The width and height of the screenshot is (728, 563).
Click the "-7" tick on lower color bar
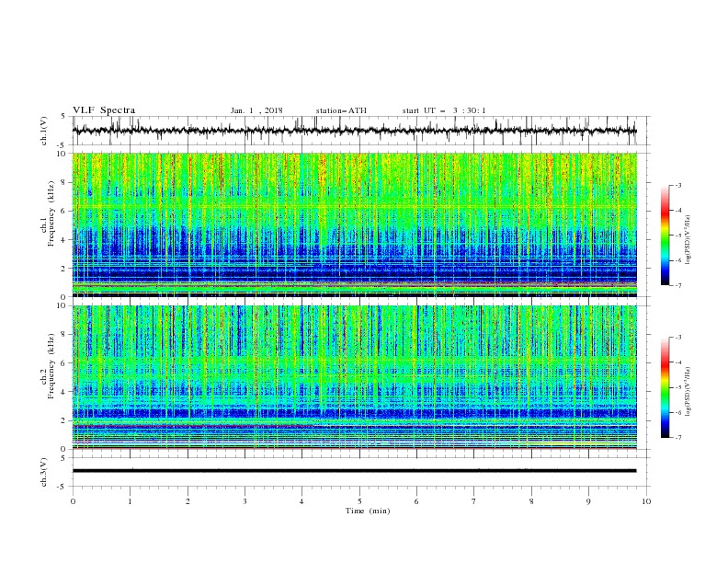[x=678, y=438]
